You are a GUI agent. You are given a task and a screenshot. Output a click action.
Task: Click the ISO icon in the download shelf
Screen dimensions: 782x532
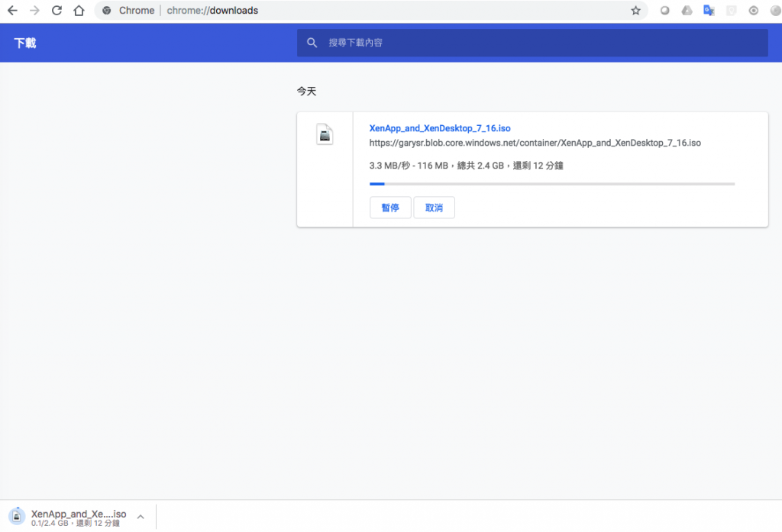(x=17, y=517)
